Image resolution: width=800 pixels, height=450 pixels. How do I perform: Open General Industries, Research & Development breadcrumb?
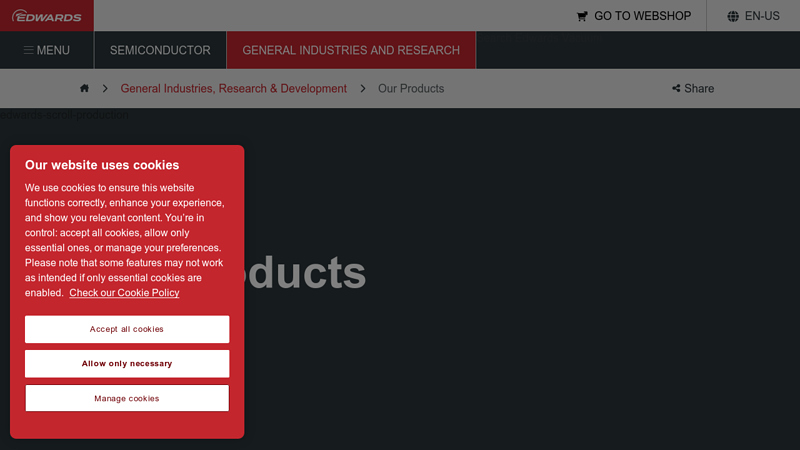click(233, 88)
